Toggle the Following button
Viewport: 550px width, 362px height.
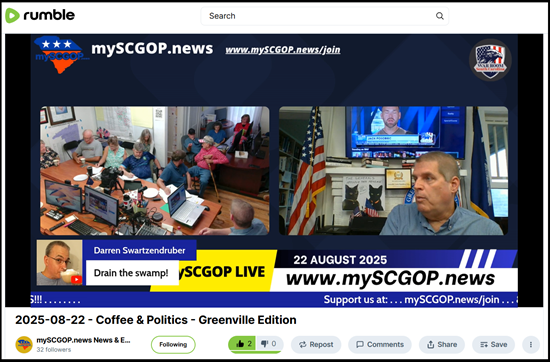pyautogui.click(x=173, y=344)
